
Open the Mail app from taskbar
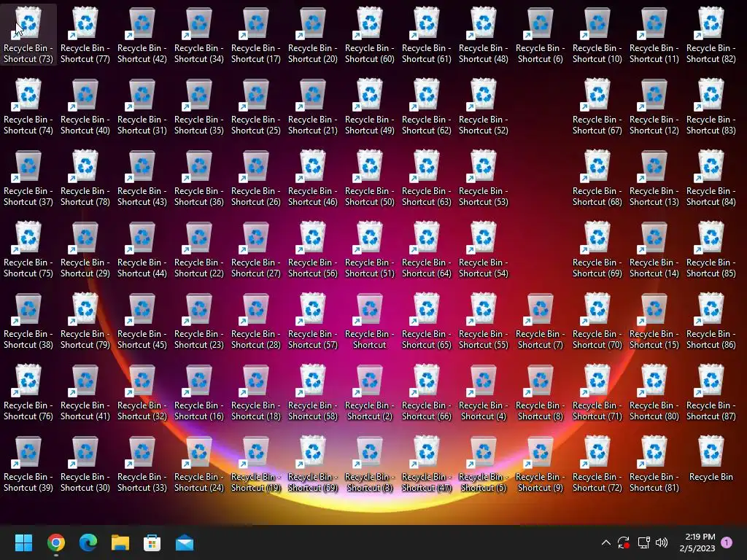point(185,542)
